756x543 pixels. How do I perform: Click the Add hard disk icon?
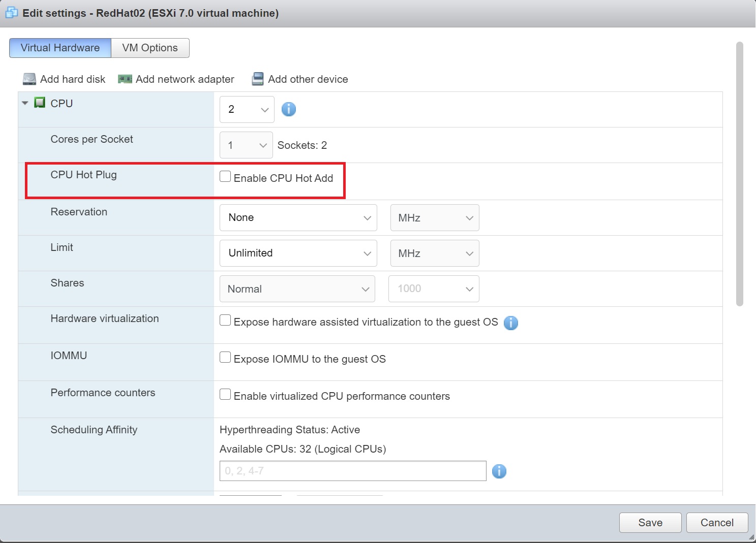pos(29,79)
